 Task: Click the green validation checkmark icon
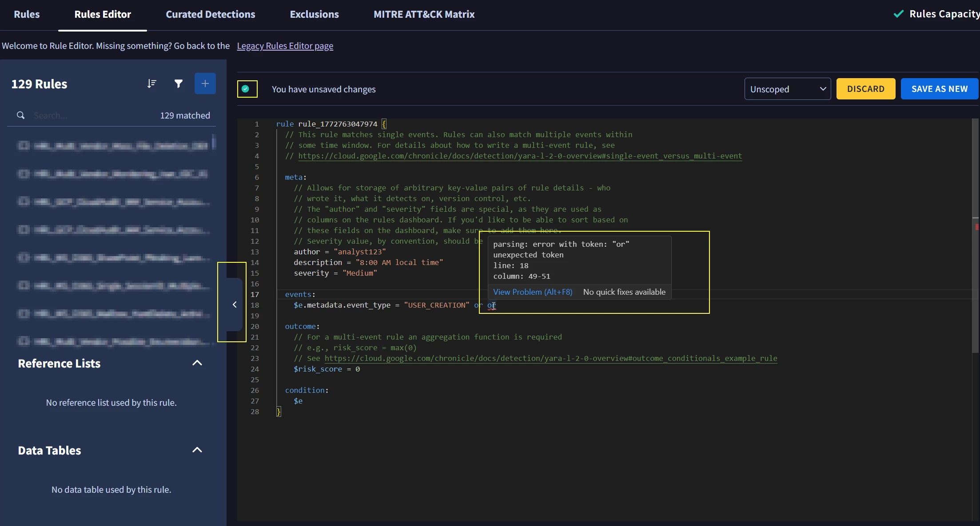tap(246, 89)
